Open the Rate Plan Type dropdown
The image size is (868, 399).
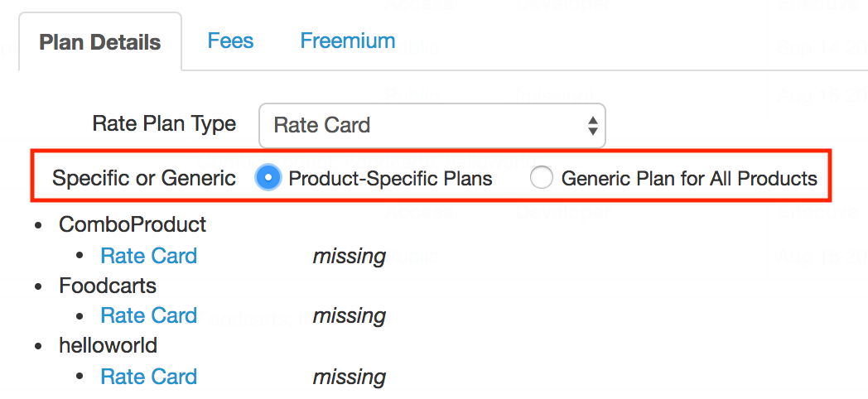tap(432, 125)
